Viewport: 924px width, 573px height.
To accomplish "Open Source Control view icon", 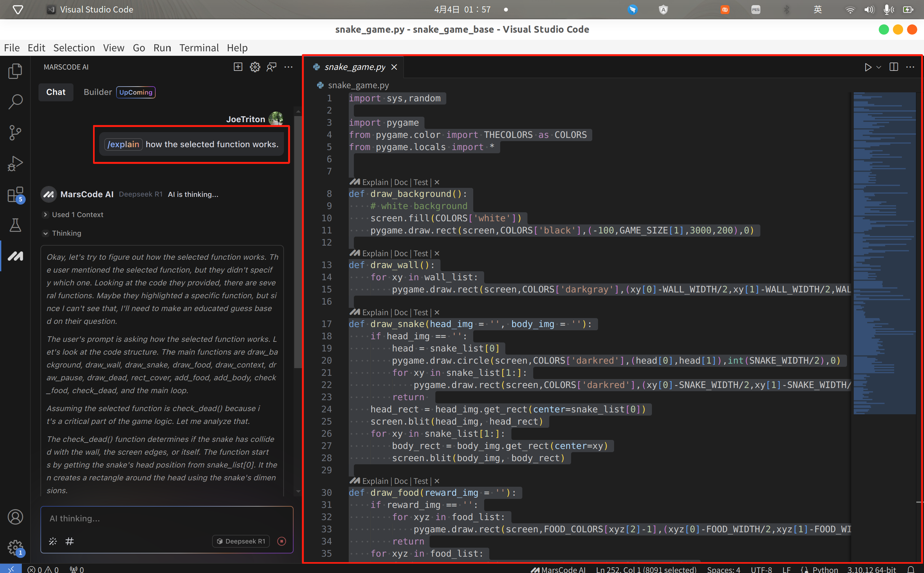I will coord(15,133).
